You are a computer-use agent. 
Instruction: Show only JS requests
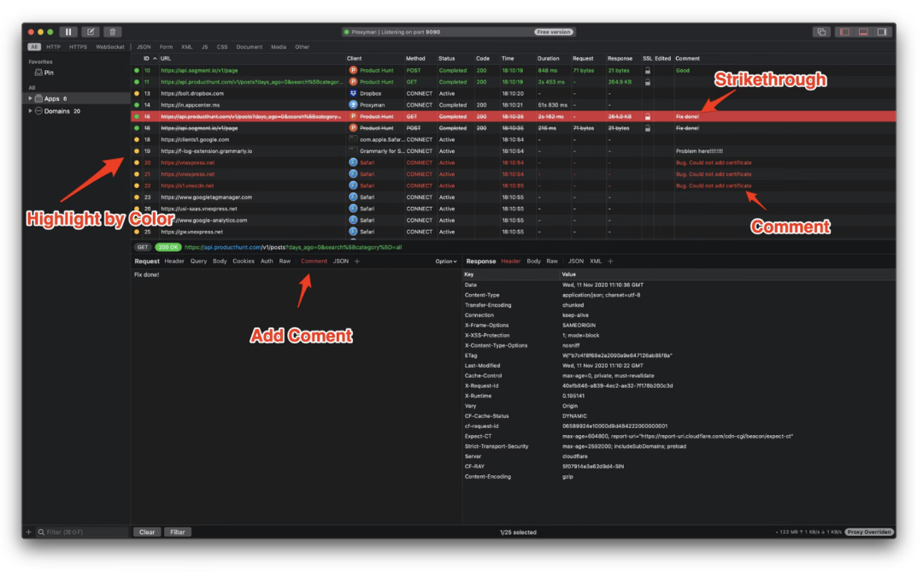204,46
